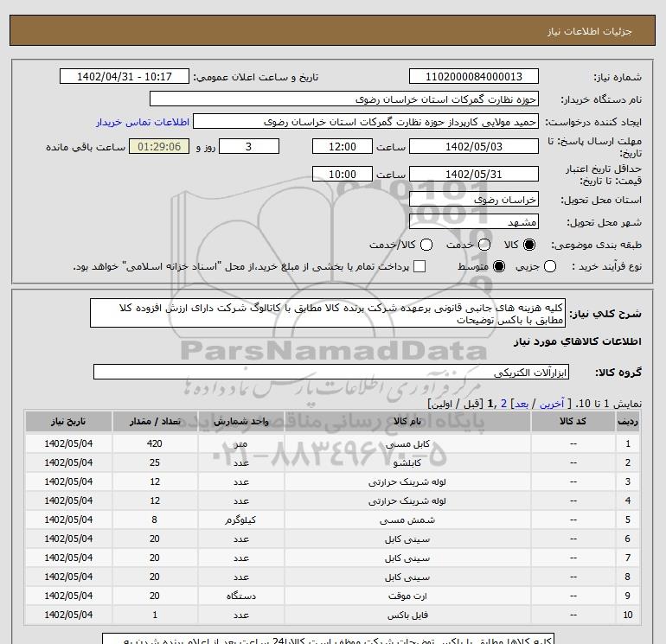The height and width of the screenshot is (644, 666).
Task: Select the ارت موقت item name
Action: tap(407, 596)
